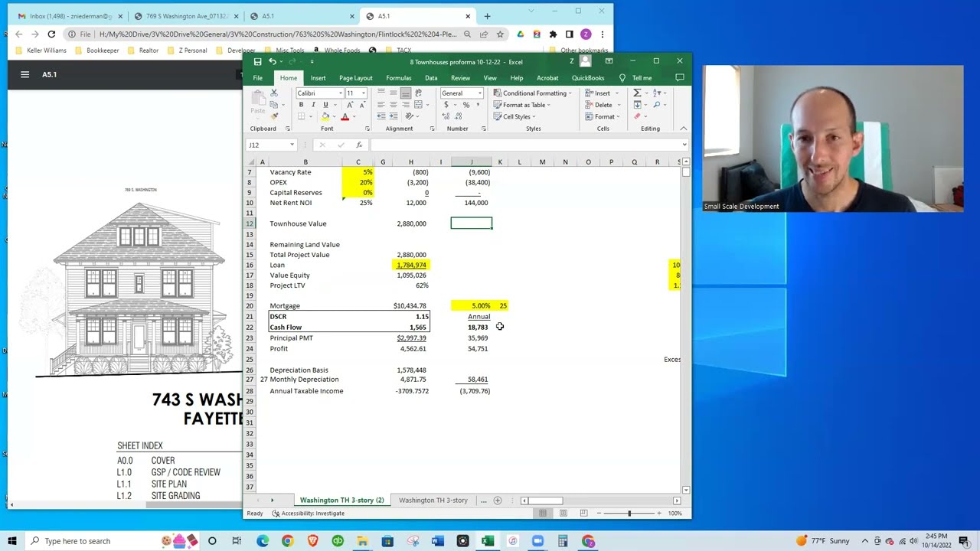980x551 pixels.
Task: Increase font size with larger A icon
Action: tap(350, 105)
